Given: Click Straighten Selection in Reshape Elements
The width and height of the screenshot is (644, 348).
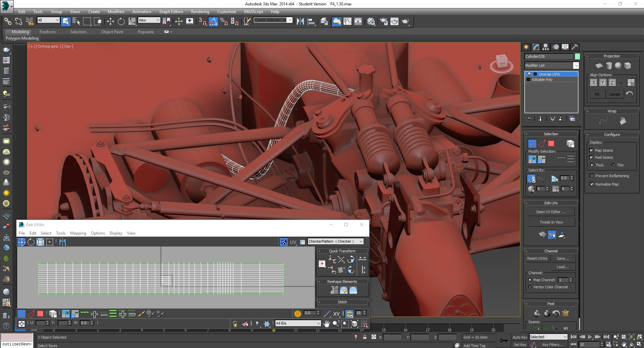Looking at the screenshot, I should pyautogui.click(x=334, y=290).
